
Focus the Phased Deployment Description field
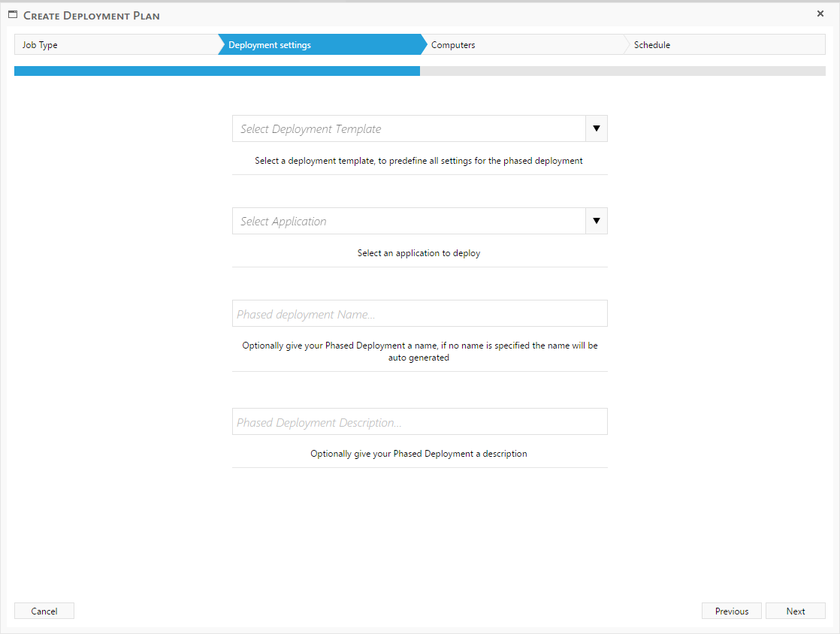point(419,422)
